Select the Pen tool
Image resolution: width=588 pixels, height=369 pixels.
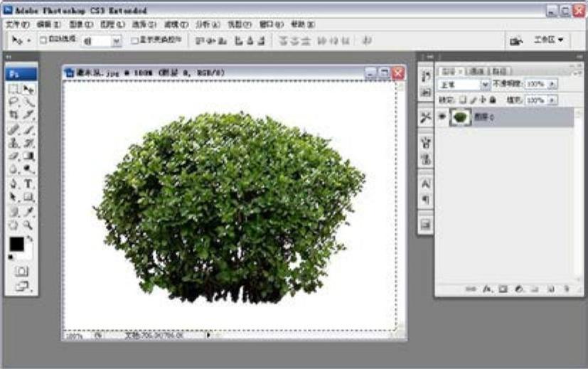14,183
